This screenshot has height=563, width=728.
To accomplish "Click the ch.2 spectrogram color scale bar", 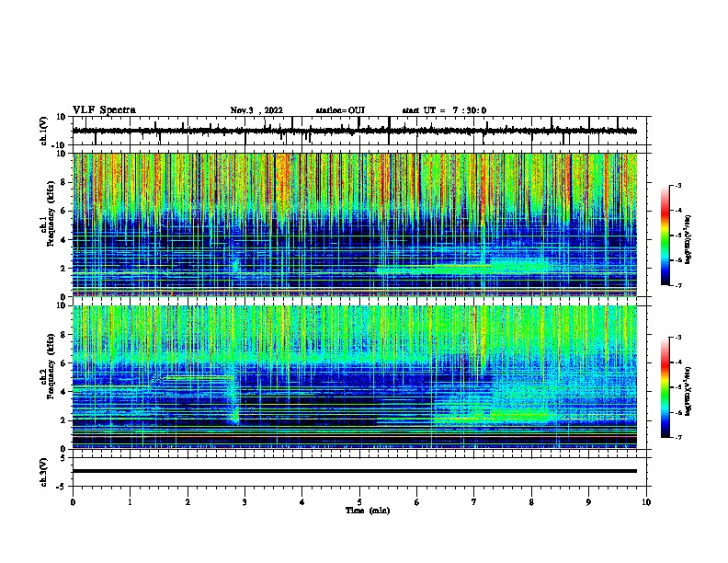I will [x=665, y=387].
